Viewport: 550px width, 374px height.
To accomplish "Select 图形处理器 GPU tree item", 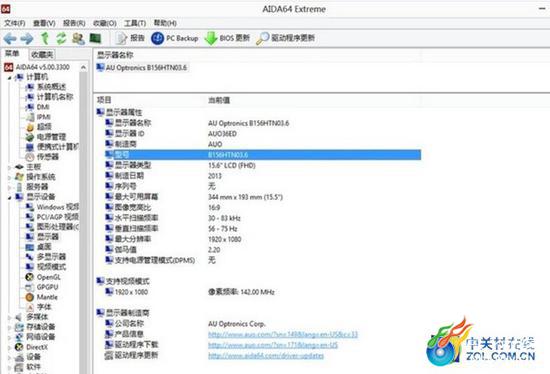I will [x=52, y=227].
